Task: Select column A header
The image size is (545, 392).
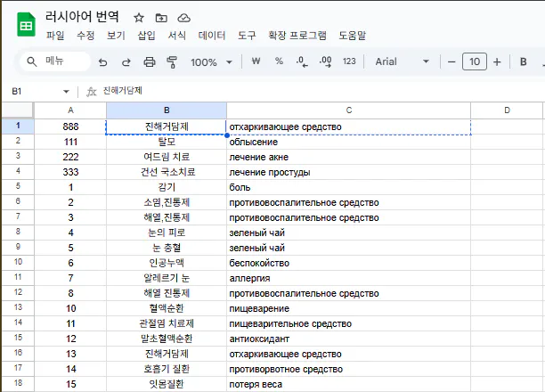Action: click(70, 110)
